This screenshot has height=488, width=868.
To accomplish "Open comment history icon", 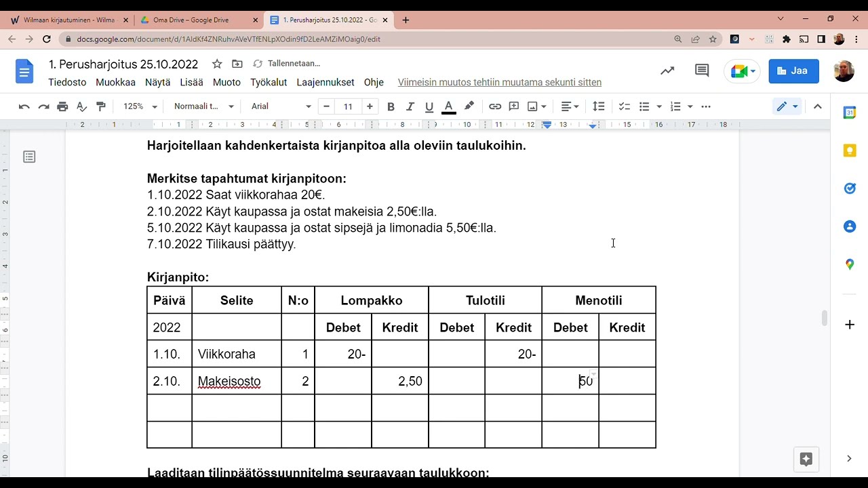I will click(702, 70).
